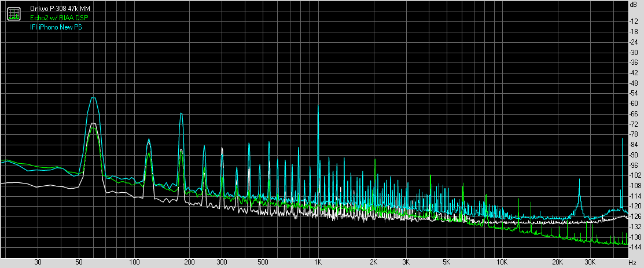The image size is (644, 268).
Task: Click the -60 dB amplitude axis label
Action: (635, 104)
